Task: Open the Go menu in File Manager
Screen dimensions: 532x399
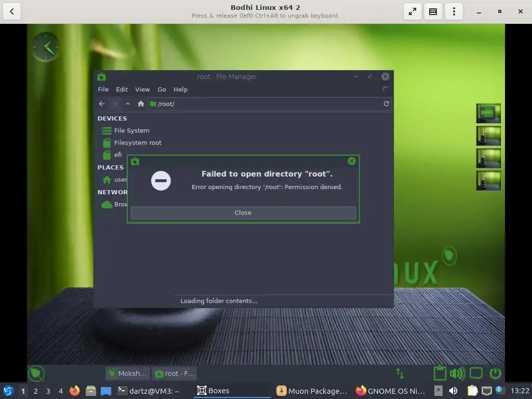Action: pyautogui.click(x=162, y=89)
